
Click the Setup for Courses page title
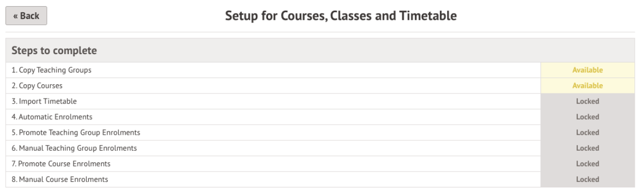[x=341, y=16]
